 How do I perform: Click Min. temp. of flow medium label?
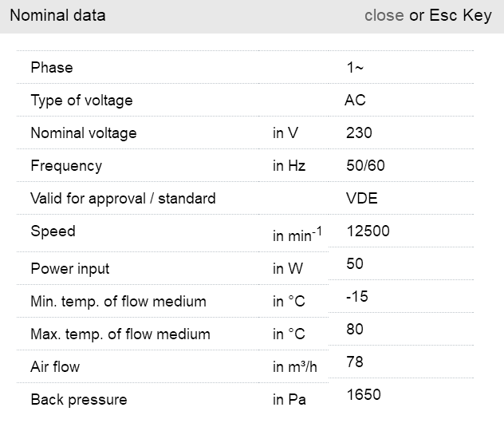118,302
